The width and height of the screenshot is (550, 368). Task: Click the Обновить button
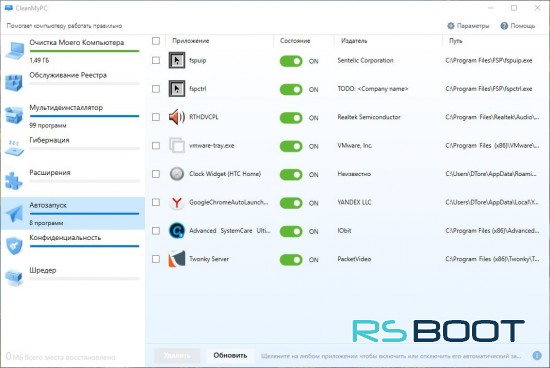tap(230, 355)
